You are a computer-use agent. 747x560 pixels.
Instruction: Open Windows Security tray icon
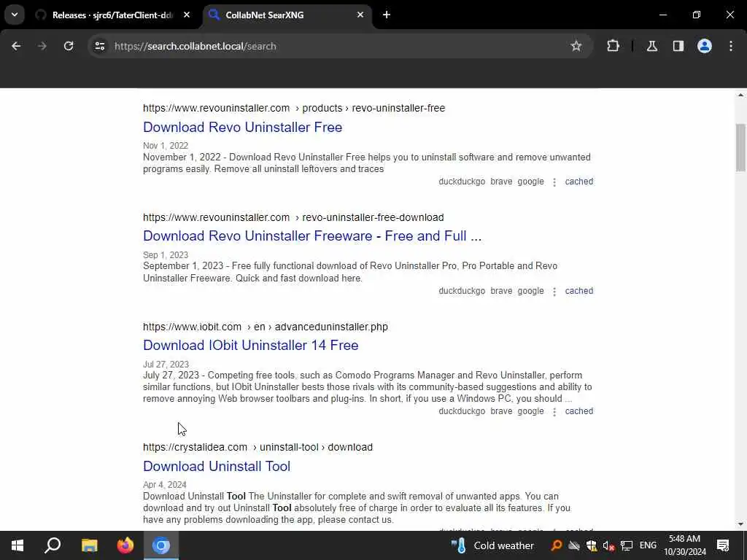coord(592,545)
